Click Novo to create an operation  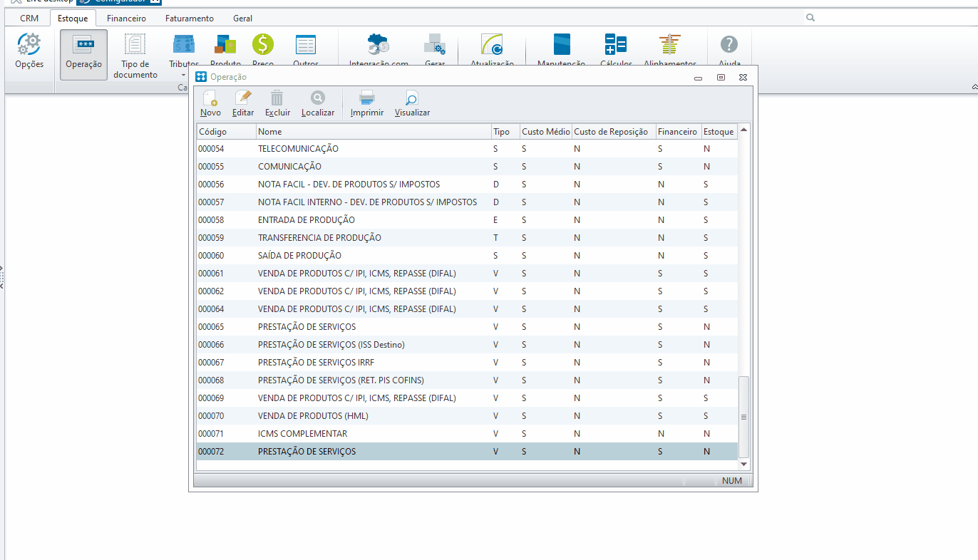[x=210, y=100]
